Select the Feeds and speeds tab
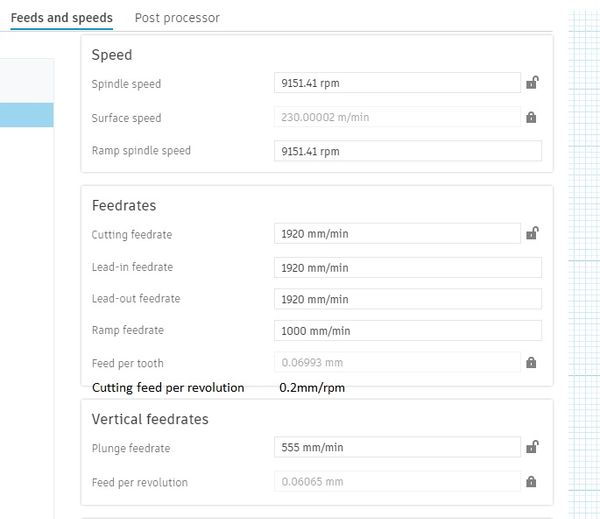The height and width of the screenshot is (519, 600). pos(62,18)
